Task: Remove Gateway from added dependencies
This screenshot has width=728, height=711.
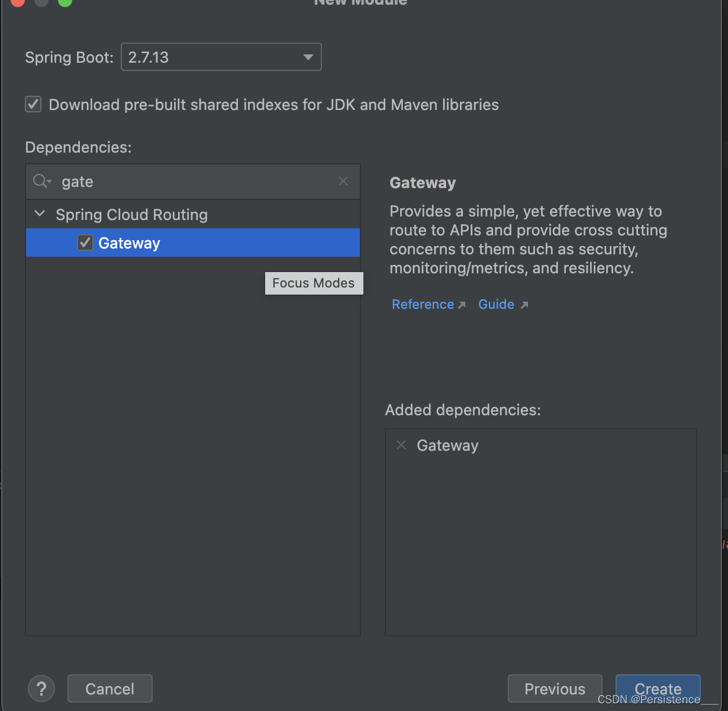Action: (x=401, y=445)
